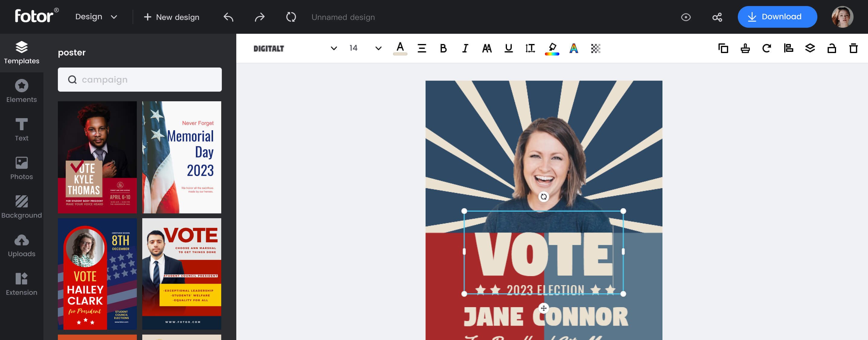Toggle text alignment options
Image resolution: width=868 pixels, height=340 pixels.
(x=422, y=48)
